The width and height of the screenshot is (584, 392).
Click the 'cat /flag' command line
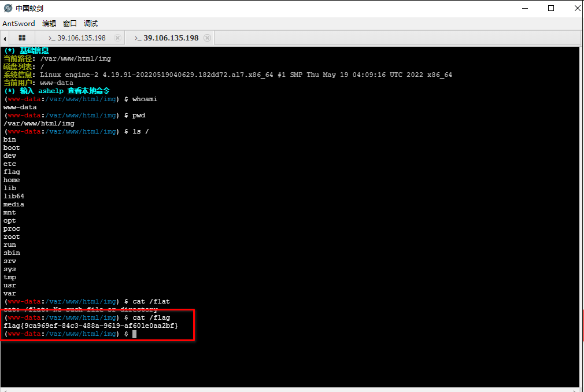pos(151,318)
